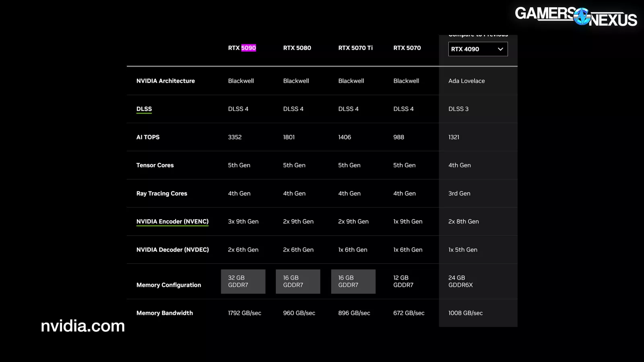Screen dimensions: 644x362
Task: Open the RTX 4090 comparison dropdown
Action: [477, 49]
